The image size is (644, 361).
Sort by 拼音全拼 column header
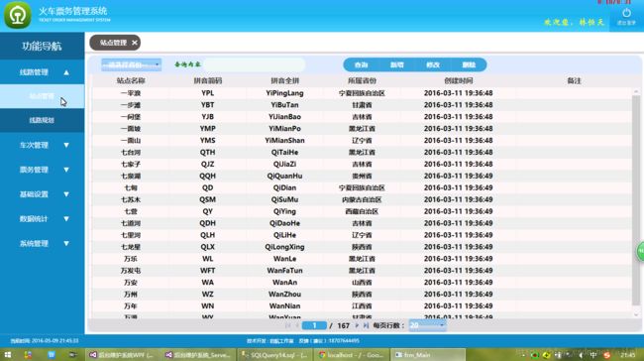click(x=284, y=81)
